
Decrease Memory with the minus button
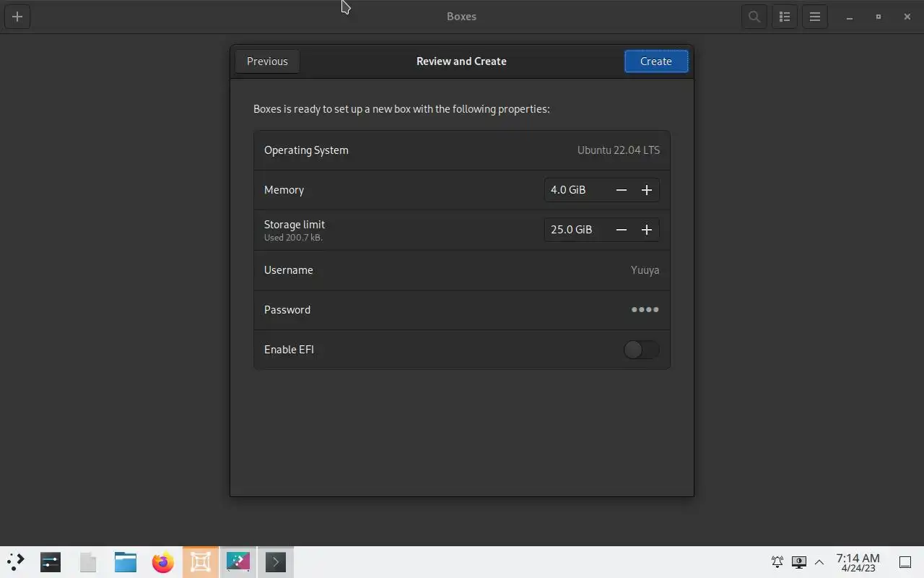(x=622, y=190)
